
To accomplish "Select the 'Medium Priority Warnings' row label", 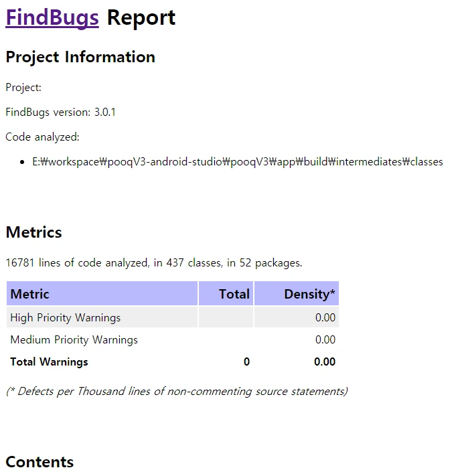I will [x=74, y=339].
